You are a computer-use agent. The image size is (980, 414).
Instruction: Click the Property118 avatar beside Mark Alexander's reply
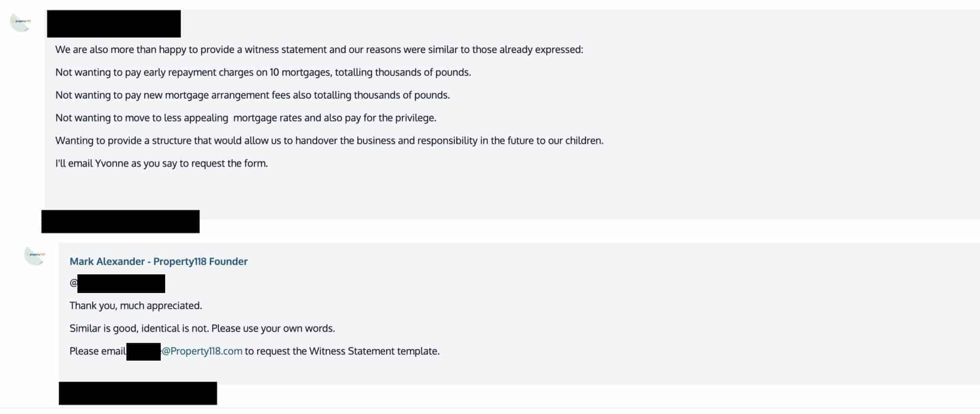[35, 256]
